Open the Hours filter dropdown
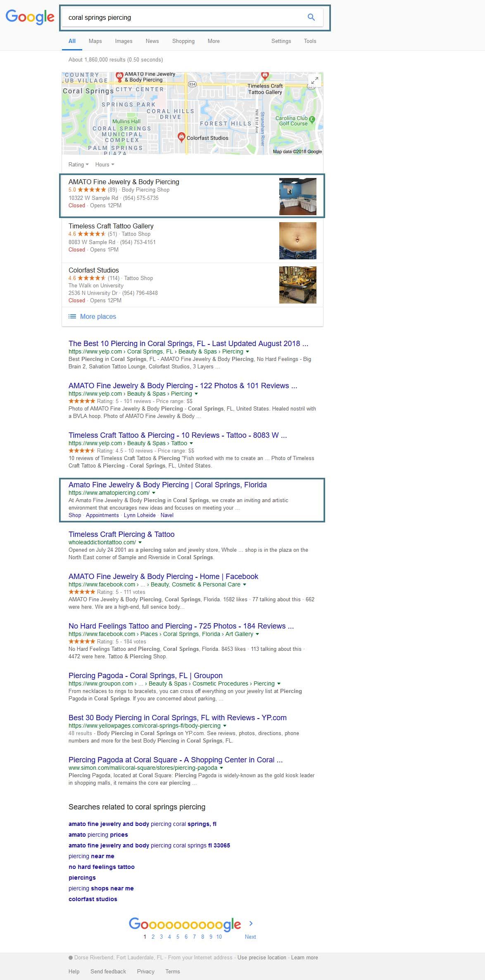Screen dimensions: 485x980 click(x=105, y=164)
